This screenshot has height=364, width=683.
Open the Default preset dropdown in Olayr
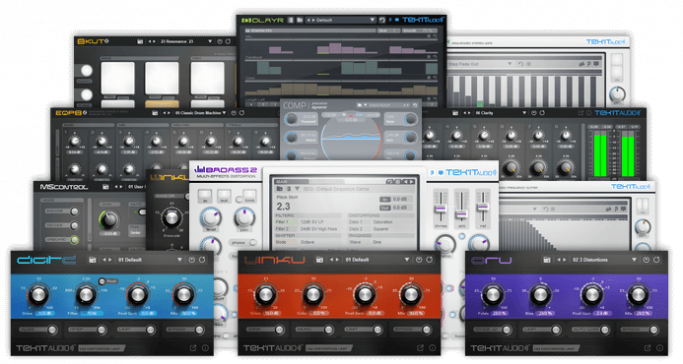[x=372, y=20]
